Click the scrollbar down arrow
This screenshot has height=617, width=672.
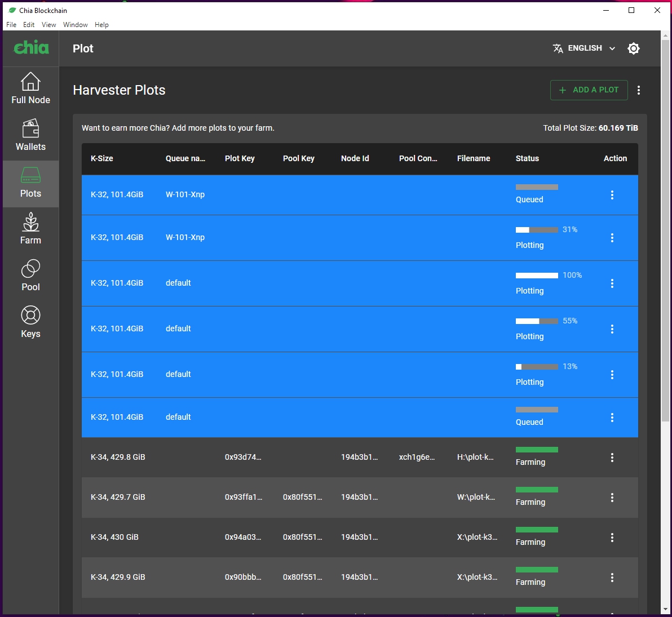(x=665, y=609)
